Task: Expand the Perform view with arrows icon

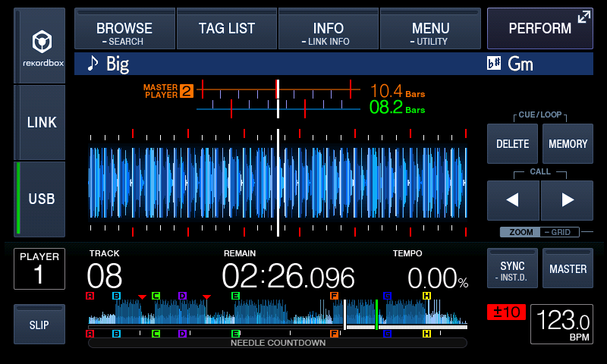Action: pos(583,17)
